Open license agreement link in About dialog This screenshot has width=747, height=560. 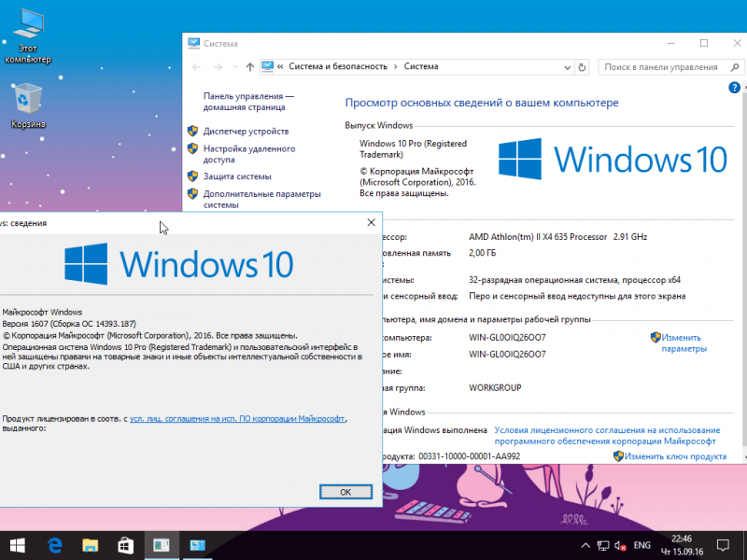coord(237,418)
